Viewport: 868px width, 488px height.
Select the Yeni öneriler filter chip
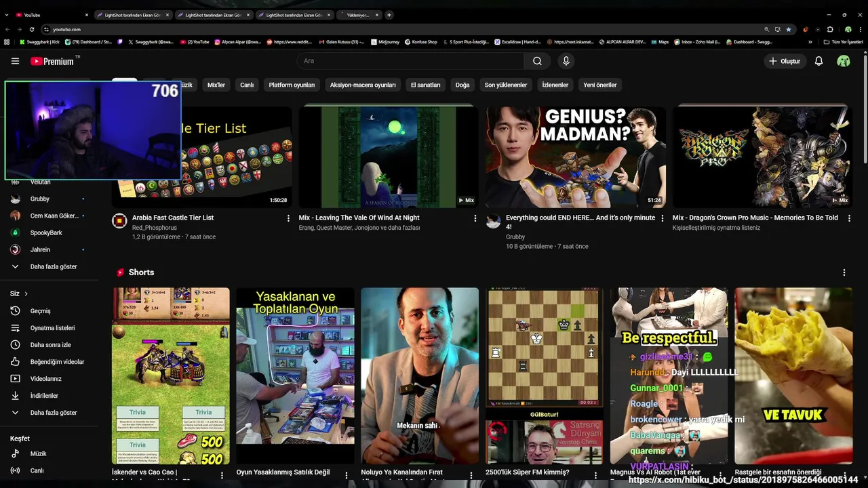600,85
